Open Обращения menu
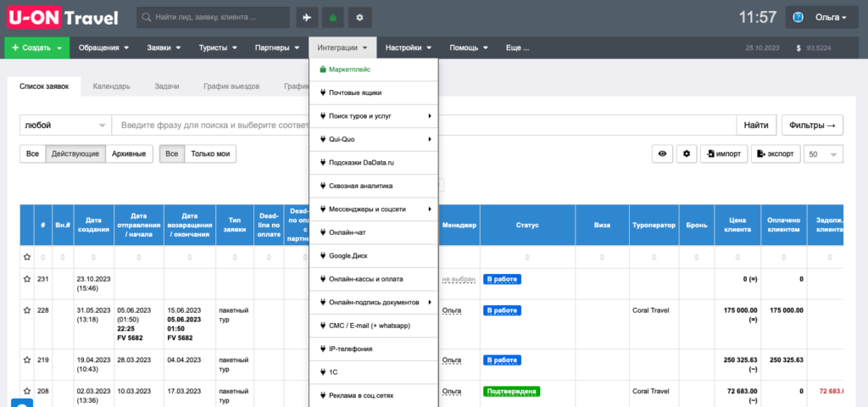The image size is (868, 407). pyautogui.click(x=104, y=47)
